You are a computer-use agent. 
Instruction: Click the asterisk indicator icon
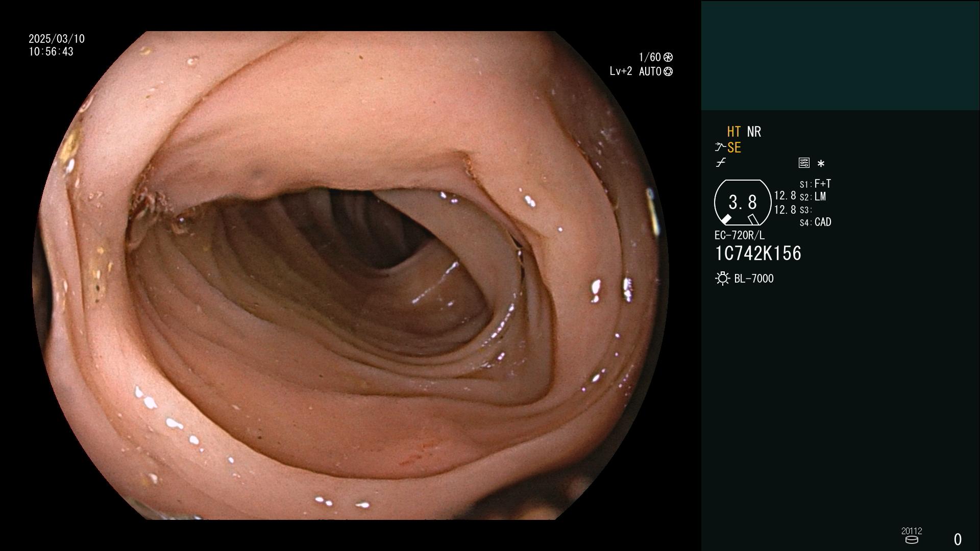821,164
